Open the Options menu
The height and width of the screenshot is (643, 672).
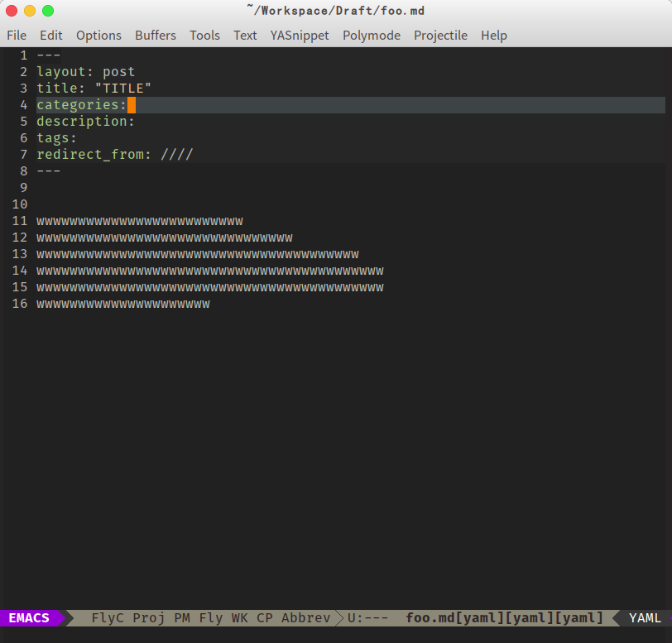(x=98, y=36)
